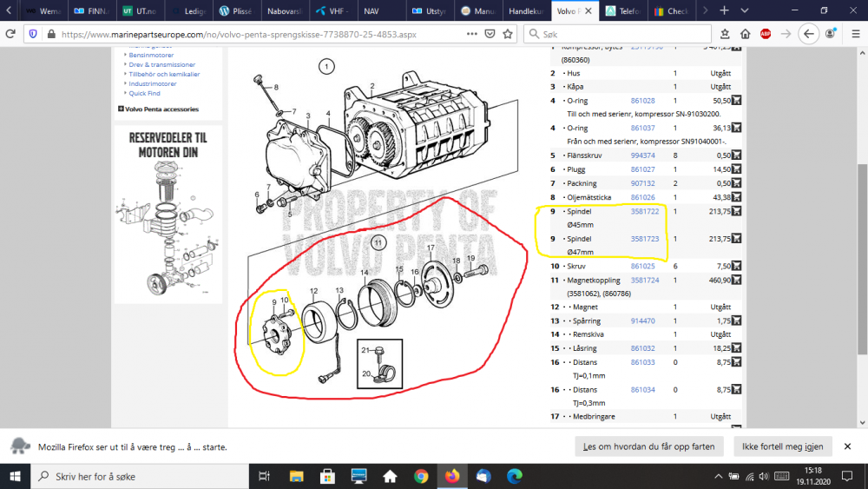This screenshot has height=489, width=868.
Task: Show hidden system tray icons
Action: click(718, 476)
